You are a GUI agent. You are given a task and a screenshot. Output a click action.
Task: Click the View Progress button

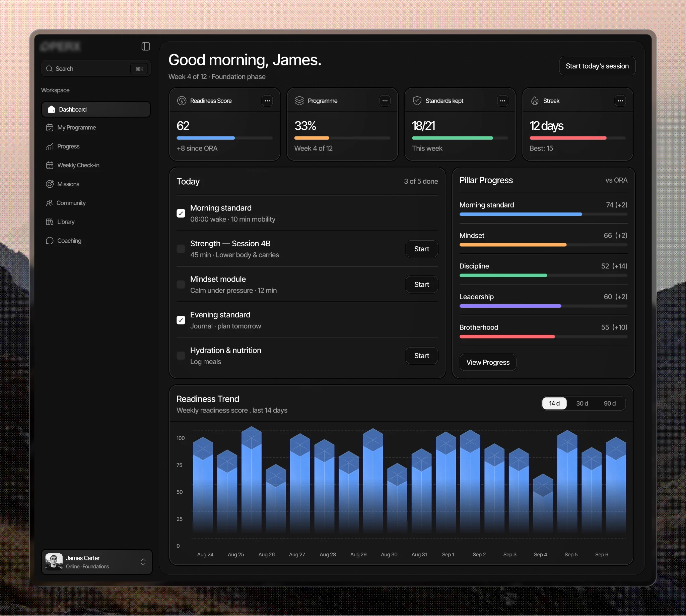coord(488,363)
